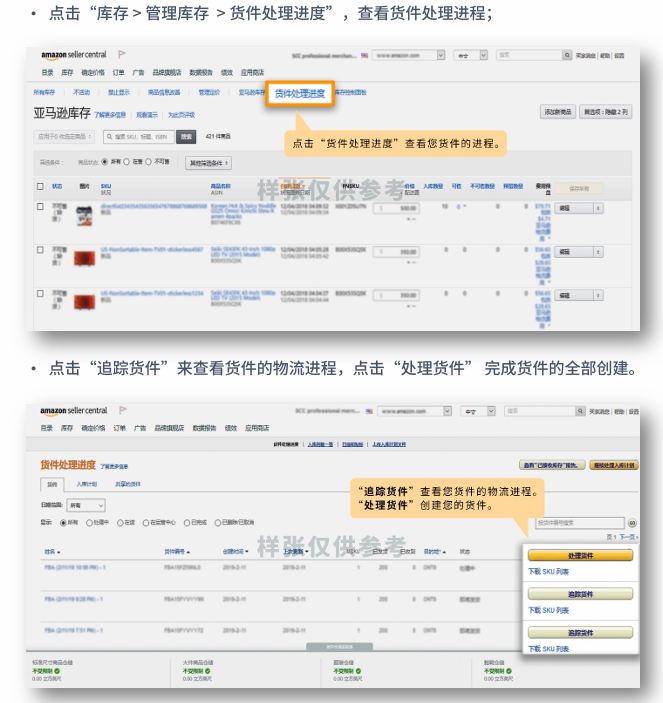Click the flag icon beside logo on 亚马逊库存 page

121,54
